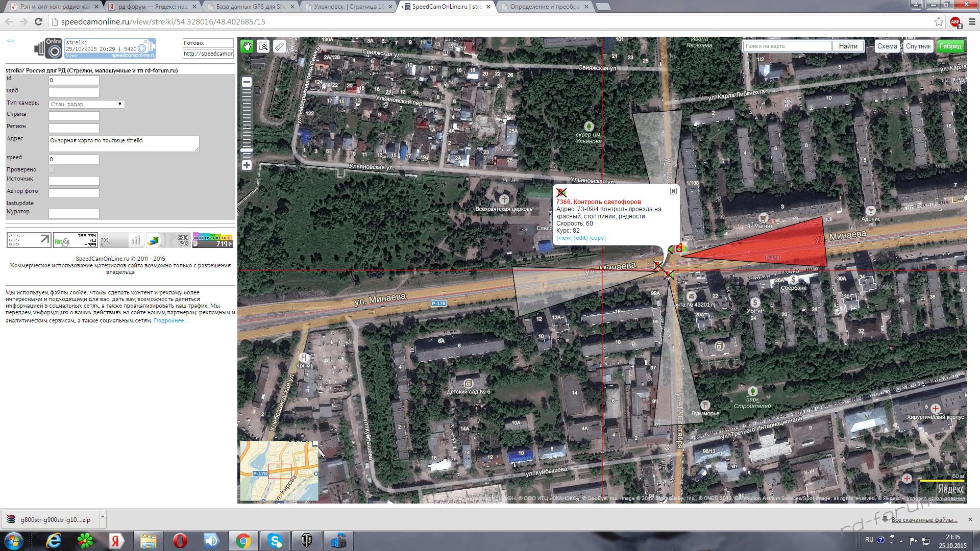The height and width of the screenshot is (551, 980).
Task: Open the Chrome main menu
Action: point(972,21)
